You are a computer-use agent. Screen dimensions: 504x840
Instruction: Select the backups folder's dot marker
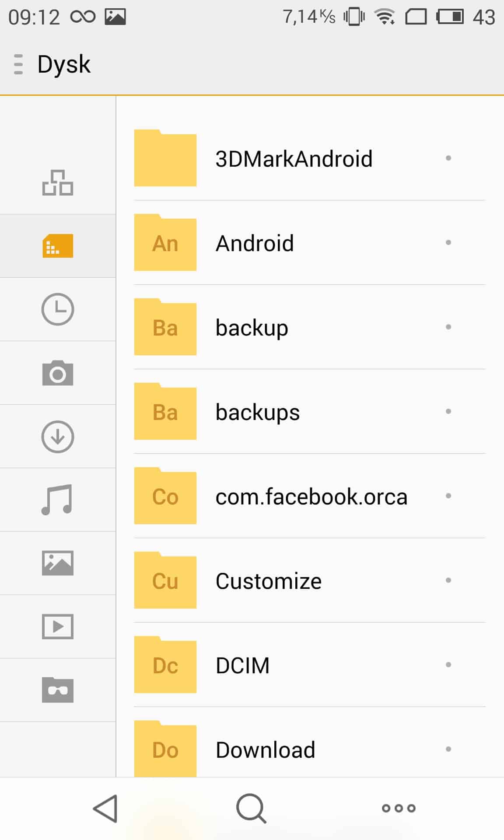click(x=448, y=411)
